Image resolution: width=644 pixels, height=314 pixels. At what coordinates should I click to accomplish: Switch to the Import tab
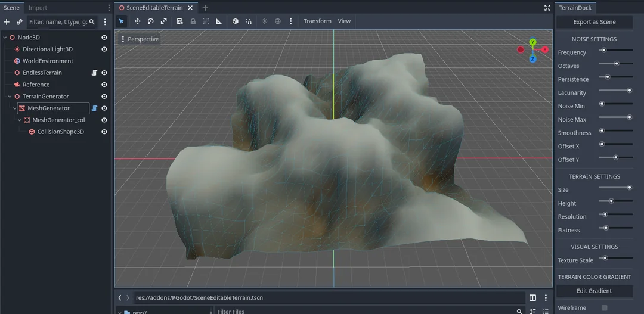(38, 8)
